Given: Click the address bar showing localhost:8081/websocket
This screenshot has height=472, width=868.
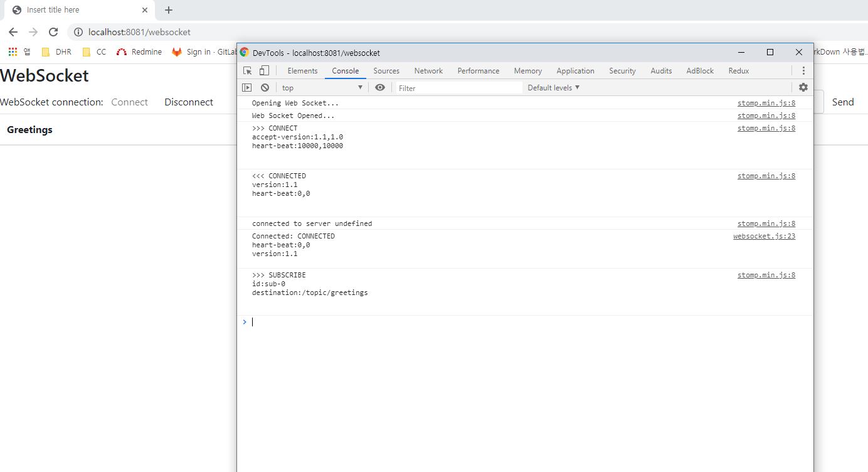Looking at the screenshot, I should click(x=139, y=32).
